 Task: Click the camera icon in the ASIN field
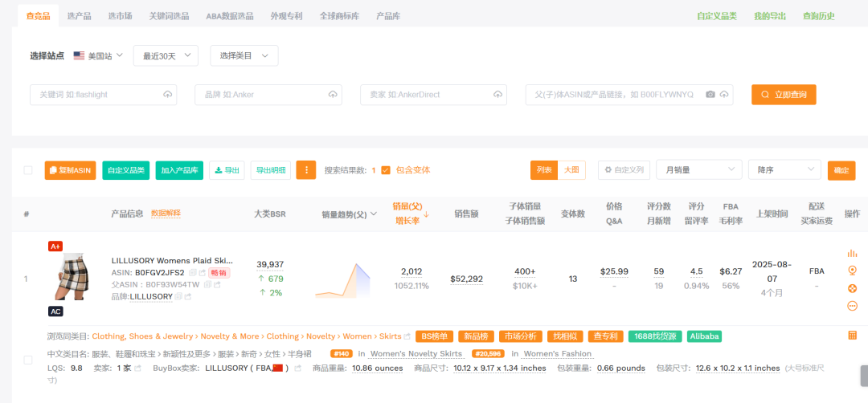(710, 95)
